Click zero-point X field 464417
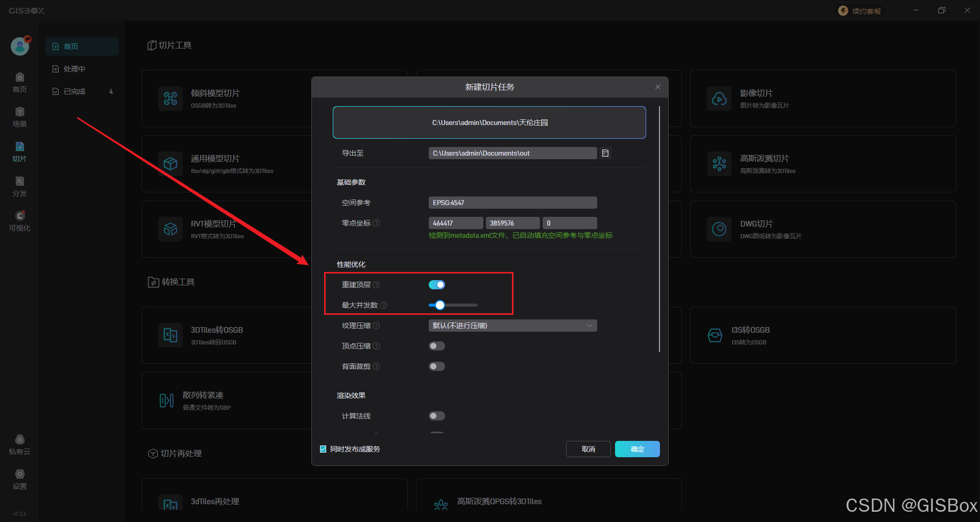 (456, 223)
